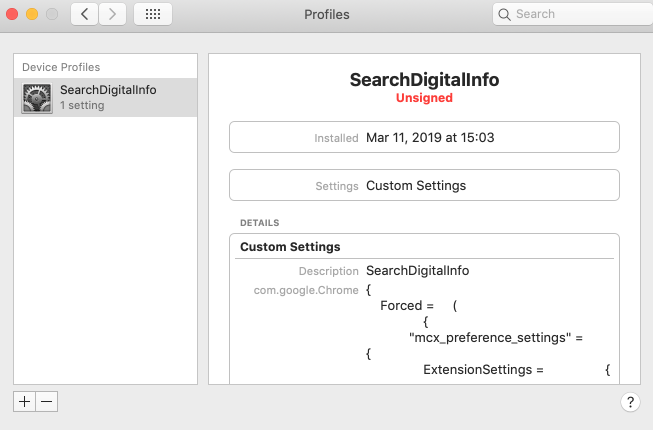Show all preferences via grid button
This screenshot has width=653, height=430.
pyautogui.click(x=152, y=14)
